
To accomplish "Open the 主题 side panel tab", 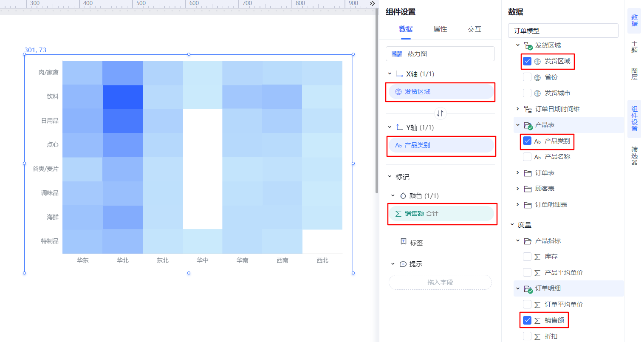I will (x=634, y=47).
